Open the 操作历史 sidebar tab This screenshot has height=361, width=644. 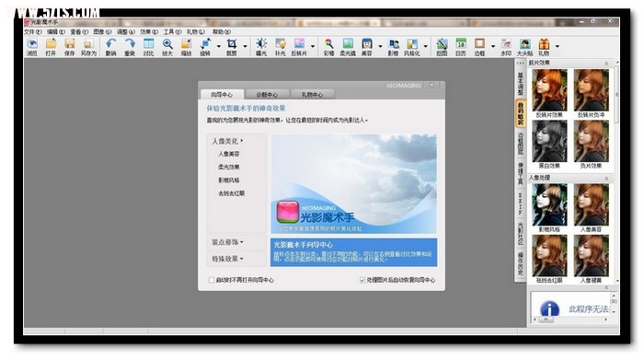(x=520, y=264)
